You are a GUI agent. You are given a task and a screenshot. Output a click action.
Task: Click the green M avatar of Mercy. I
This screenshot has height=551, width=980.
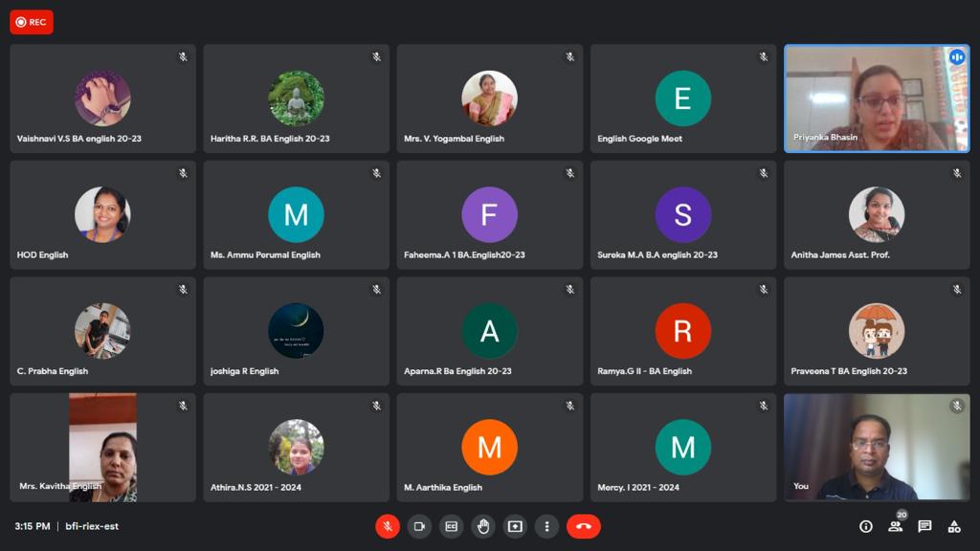click(x=683, y=447)
